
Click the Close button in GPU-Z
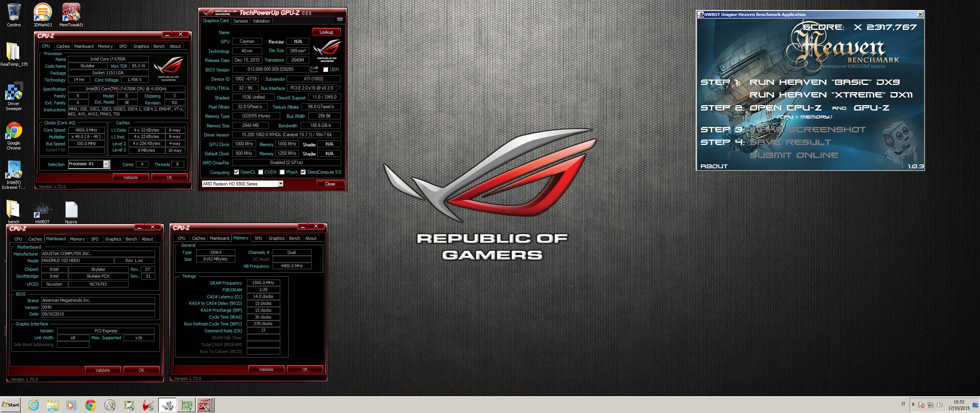pos(330,184)
